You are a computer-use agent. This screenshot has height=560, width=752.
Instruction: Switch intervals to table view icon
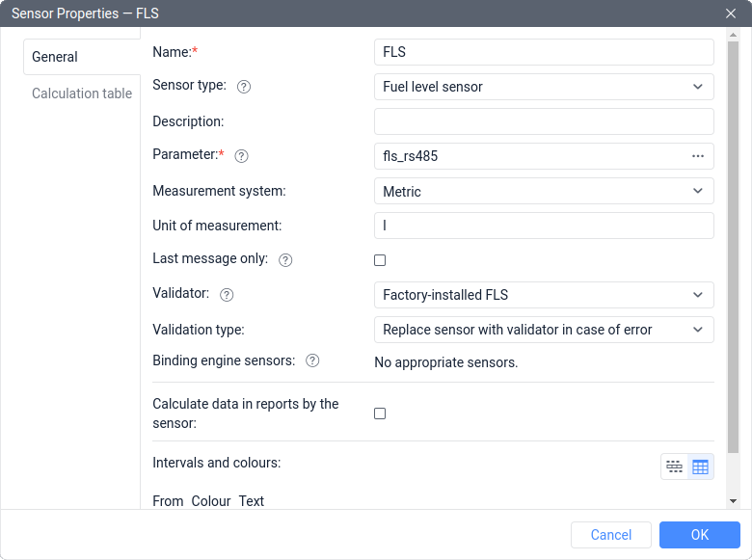click(x=700, y=467)
